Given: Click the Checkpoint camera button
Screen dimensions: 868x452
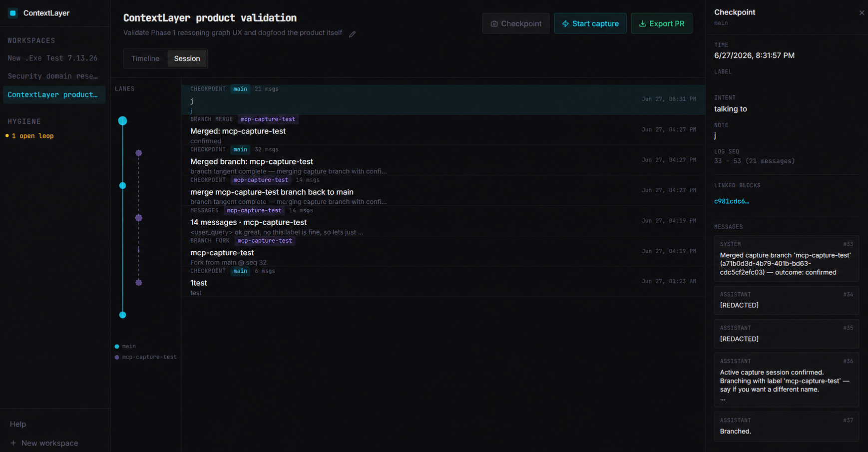Looking at the screenshot, I should [515, 23].
